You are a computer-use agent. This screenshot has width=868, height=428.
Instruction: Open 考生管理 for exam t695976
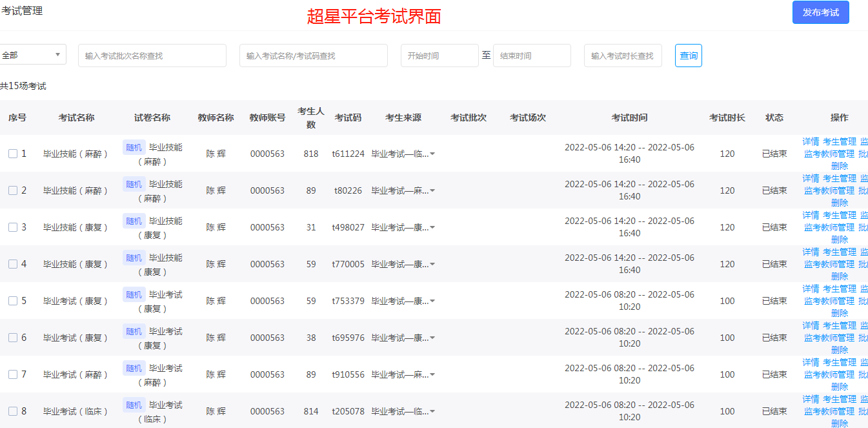click(x=840, y=325)
